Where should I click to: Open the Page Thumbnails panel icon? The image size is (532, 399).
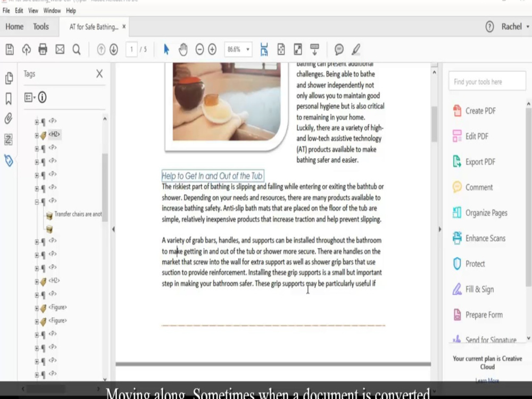[9, 78]
